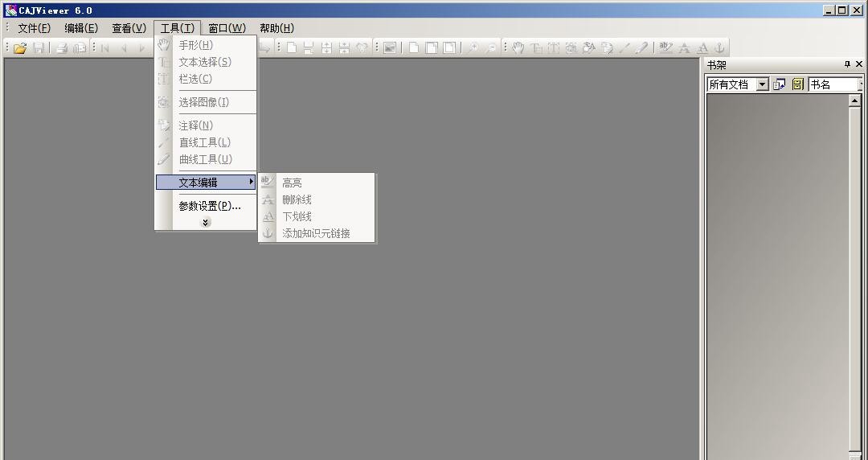Click the anchor knowledge link toolbar icon
868x460 pixels.
pyautogui.click(x=719, y=48)
